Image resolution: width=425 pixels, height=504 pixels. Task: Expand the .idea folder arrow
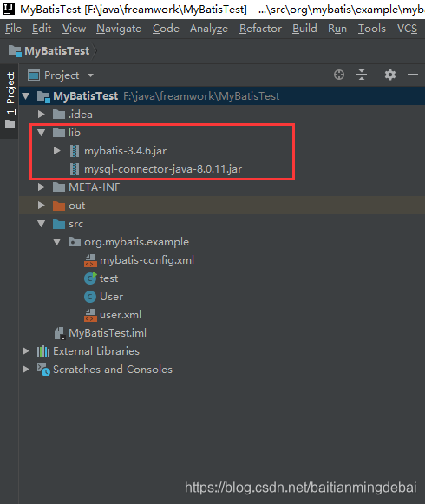(41, 115)
